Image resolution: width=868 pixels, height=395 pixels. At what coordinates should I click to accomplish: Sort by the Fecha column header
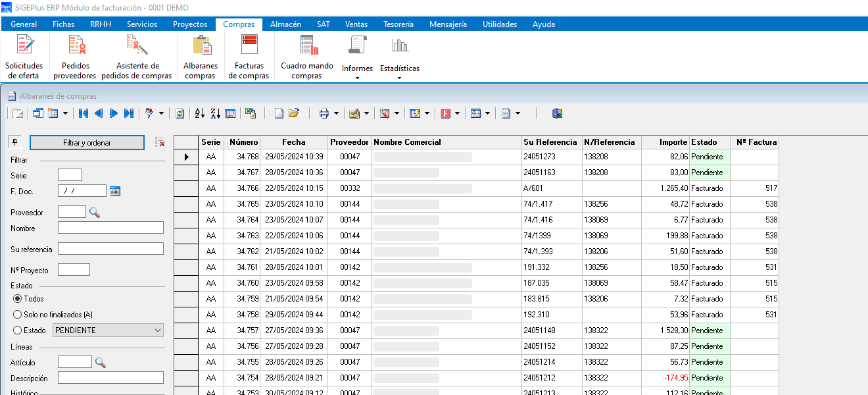click(x=294, y=142)
